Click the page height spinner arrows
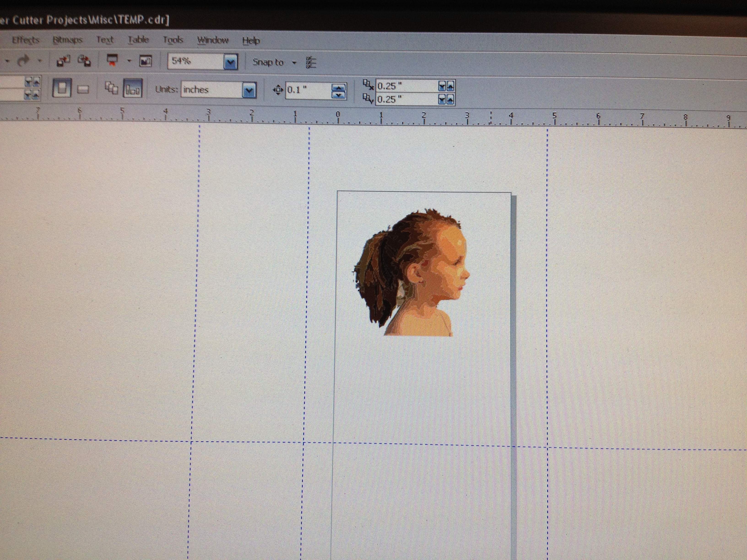 32,95
